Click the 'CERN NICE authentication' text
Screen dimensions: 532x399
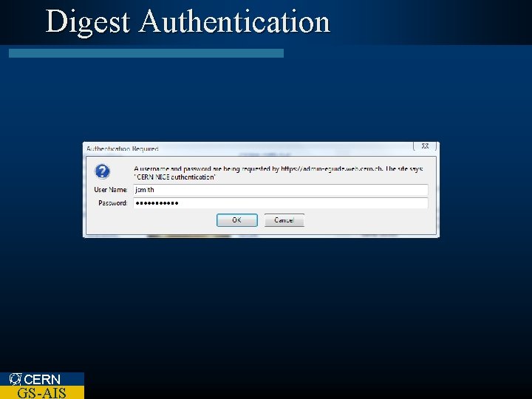pyautogui.click(x=174, y=177)
